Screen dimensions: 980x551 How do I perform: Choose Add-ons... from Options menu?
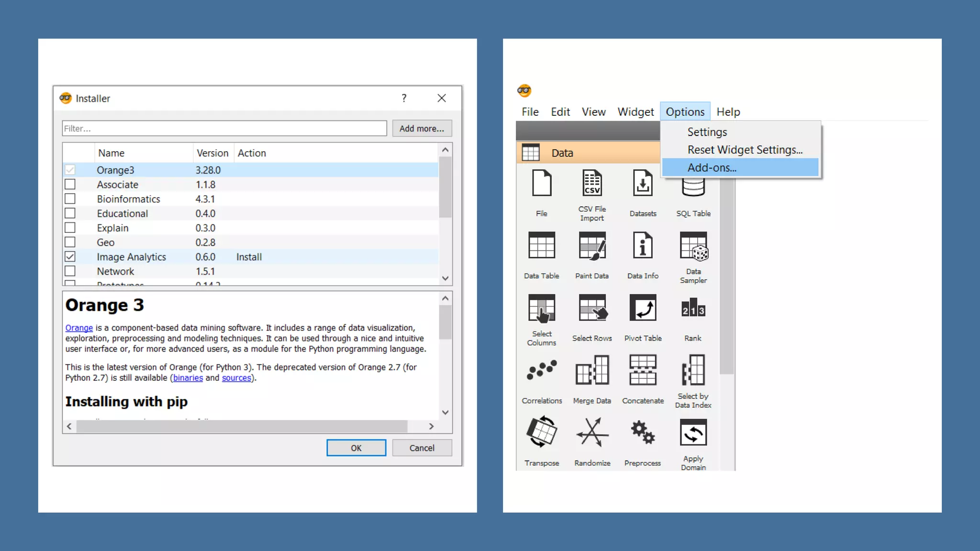click(712, 168)
